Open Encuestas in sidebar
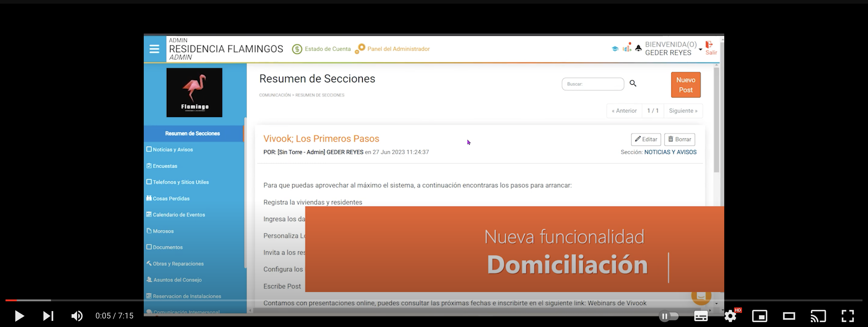This screenshot has width=868, height=327. point(165,166)
